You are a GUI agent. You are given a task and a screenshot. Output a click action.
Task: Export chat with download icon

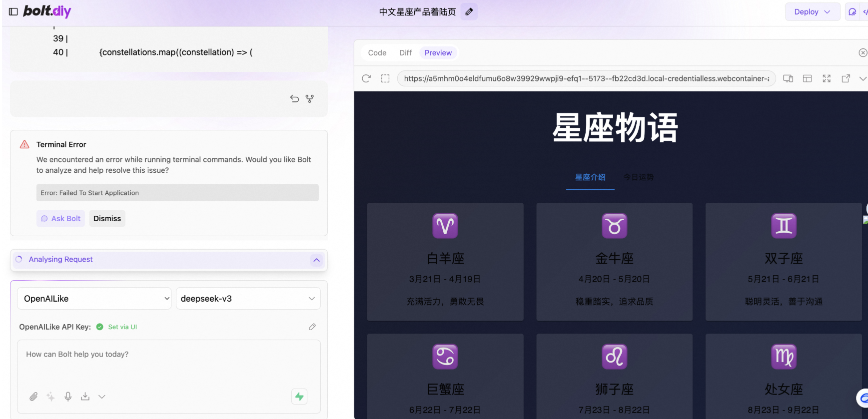pyautogui.click(x=85, y=397)
